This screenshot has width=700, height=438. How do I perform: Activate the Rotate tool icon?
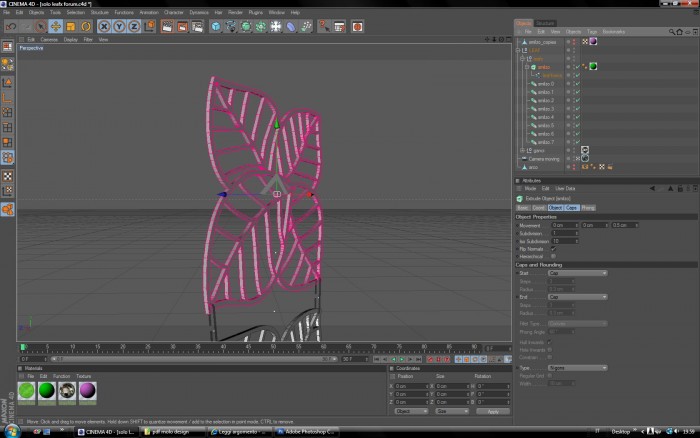tap(86, 26)
